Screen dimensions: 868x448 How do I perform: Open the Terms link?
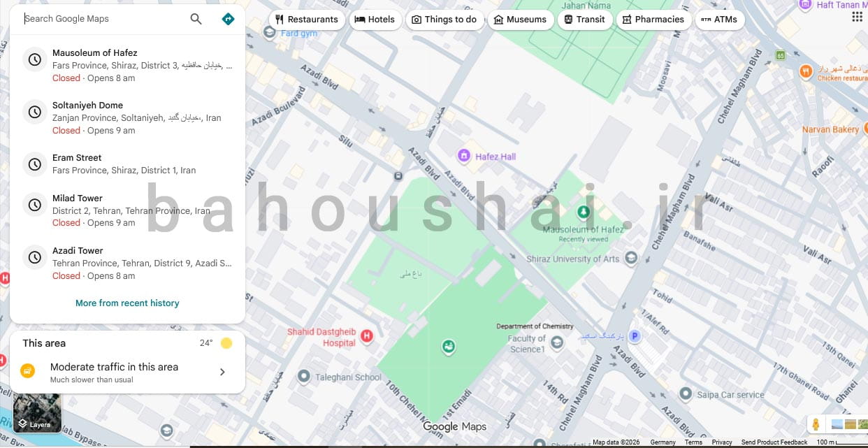pyautogui.click(x=693, y=442)
